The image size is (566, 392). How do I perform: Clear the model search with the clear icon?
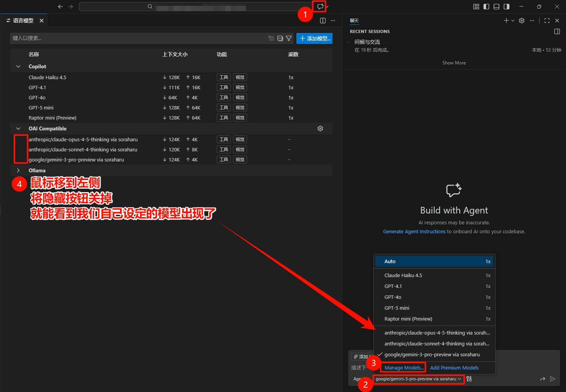271,38
